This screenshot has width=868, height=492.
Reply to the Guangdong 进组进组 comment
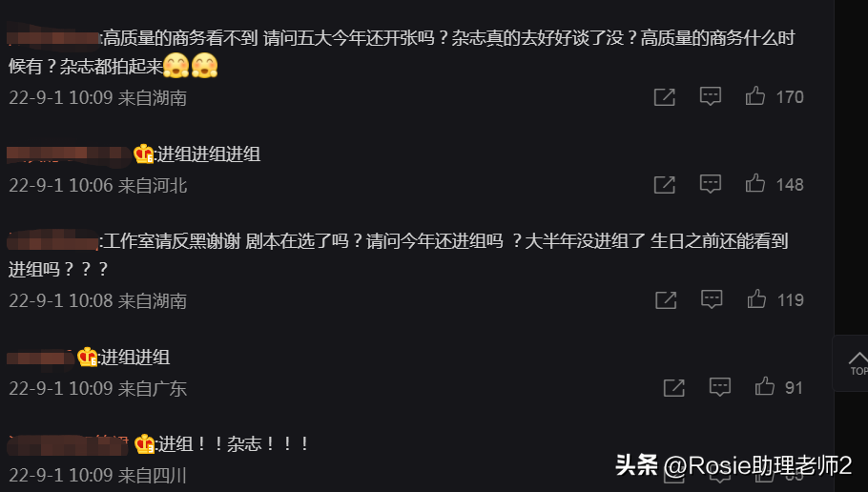point(720,386)
